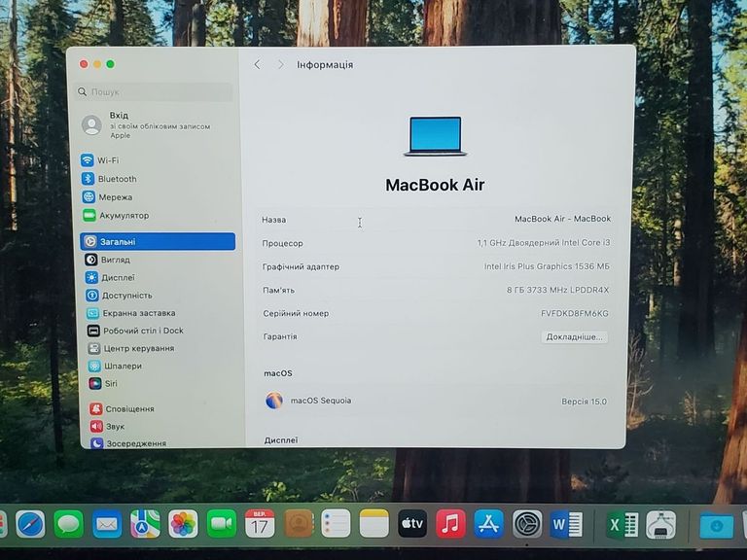Click memory value 8 ГБ 3733 MHz LPDDR4X
747x560 pixels.
pyautogui.click(x=558, y=290)
